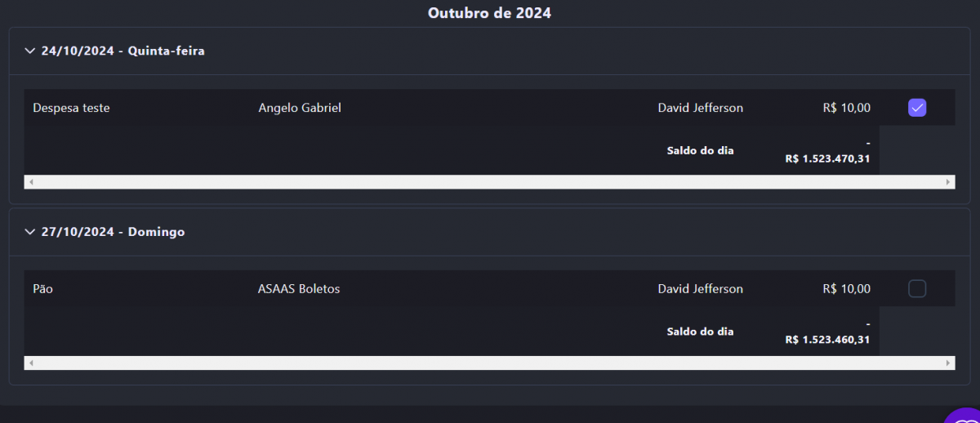Click right scroll arrow under Despesa teste
980x423 pixels.
[949, 182]
